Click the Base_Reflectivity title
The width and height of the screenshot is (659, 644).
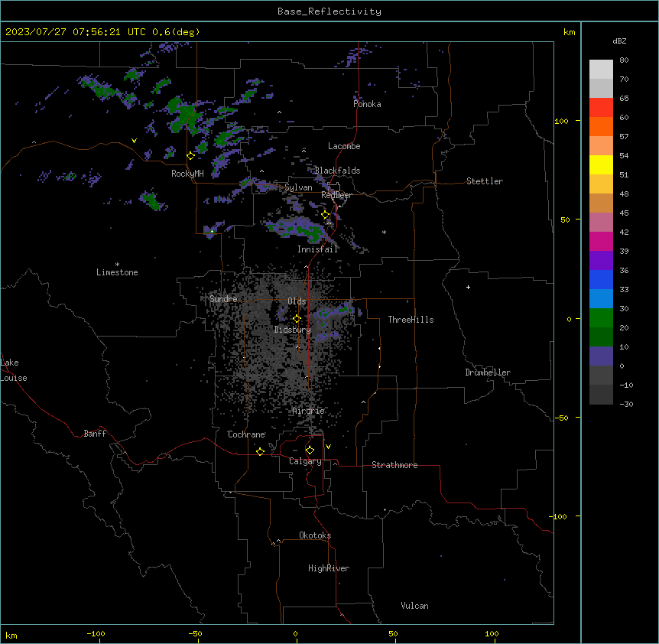click(329, 11)
